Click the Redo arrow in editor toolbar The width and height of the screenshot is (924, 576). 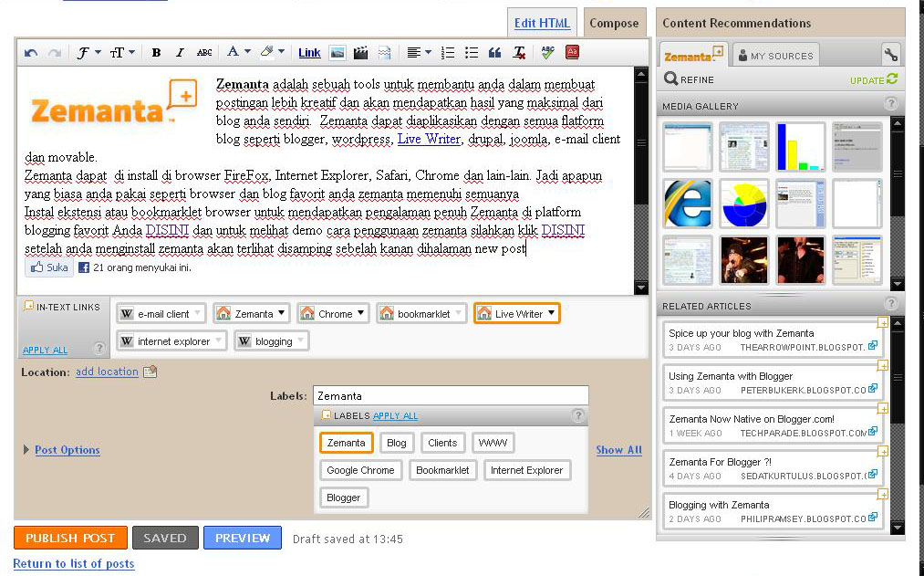[55, 53]
